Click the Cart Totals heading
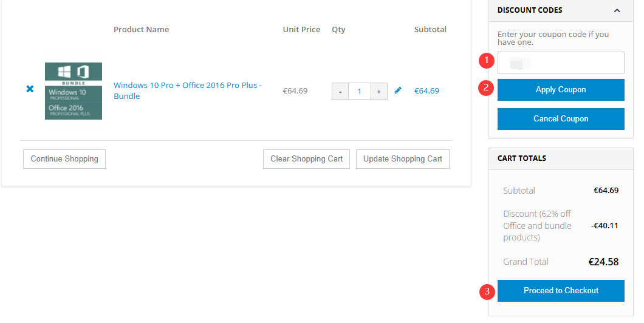The width and height of the screenshot is (644, 323). (522, 158)
